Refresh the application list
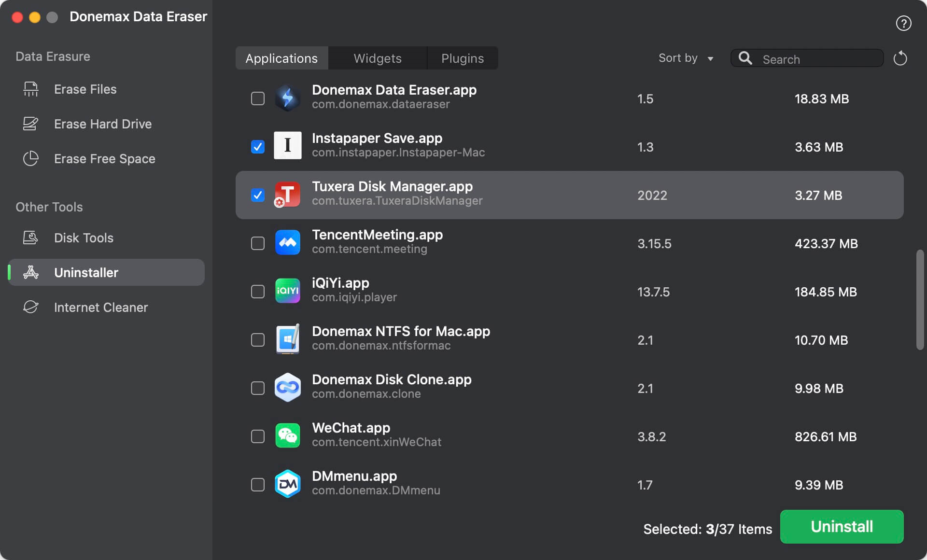This screenshot has width=927, height=560. click(x=900, y=59)
